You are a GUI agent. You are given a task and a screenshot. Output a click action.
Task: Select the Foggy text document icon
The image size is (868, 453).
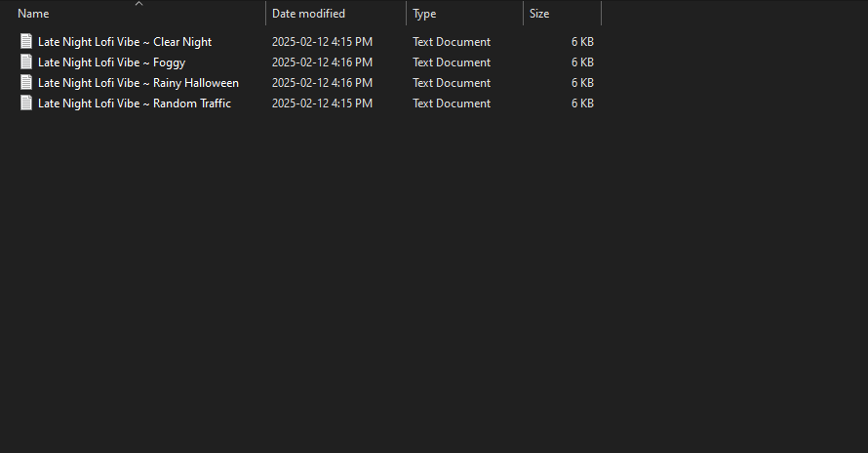tap(26, 62)
